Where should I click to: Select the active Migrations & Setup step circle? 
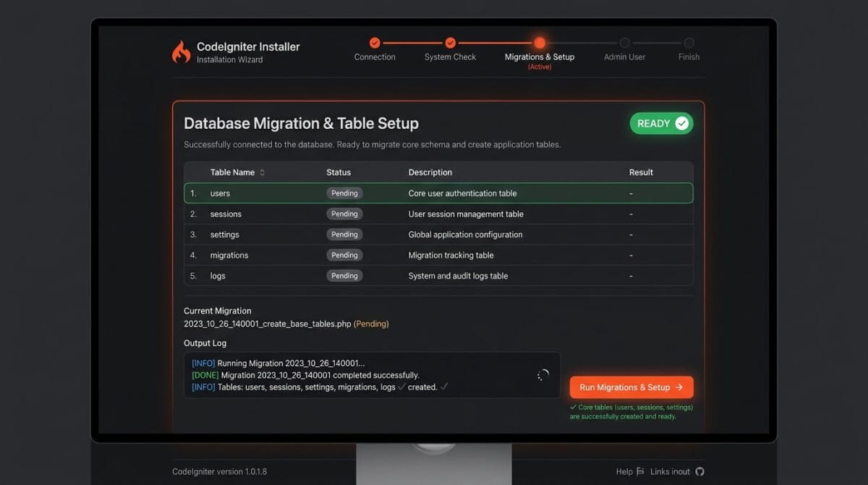click(540, 43)
